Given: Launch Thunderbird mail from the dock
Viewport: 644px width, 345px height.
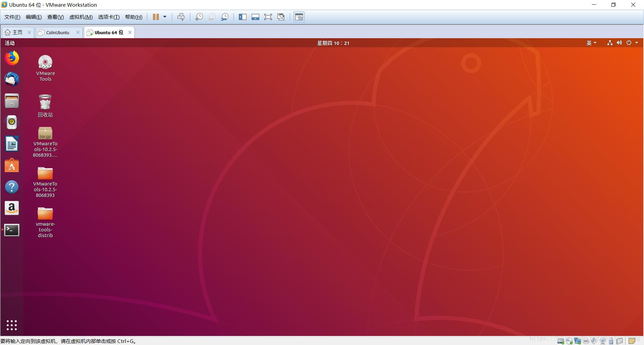Looking at the screenshot, I should (12, 79).
